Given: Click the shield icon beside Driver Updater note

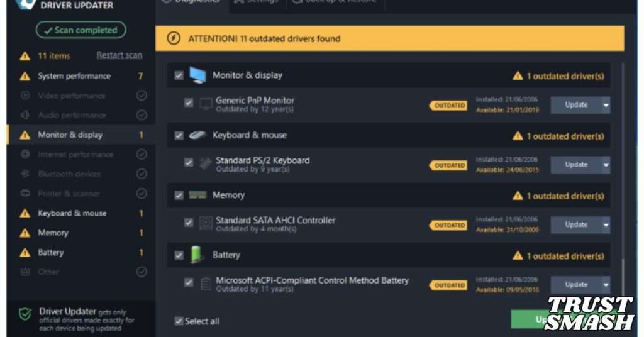Looking at the screenshot, I should pyautogui.click(x=25, y=314).
